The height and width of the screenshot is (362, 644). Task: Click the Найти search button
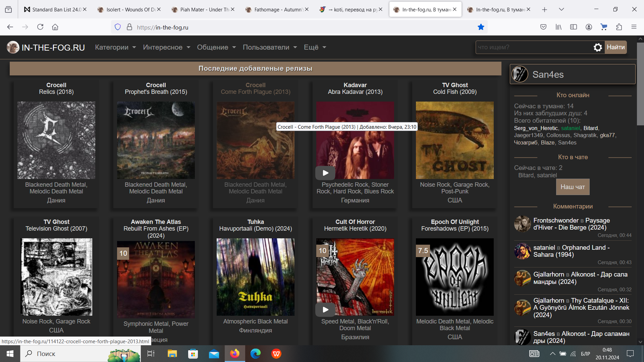(x=615, y=47)
